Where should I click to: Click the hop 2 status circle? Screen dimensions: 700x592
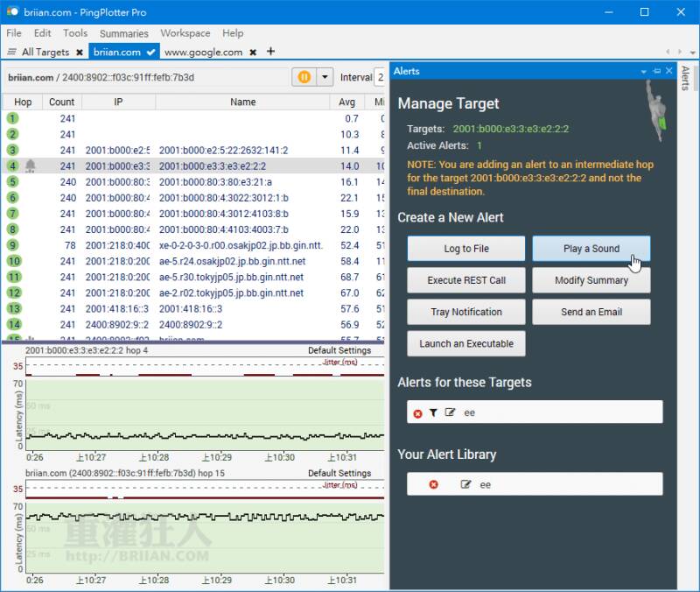pos(12,134)
